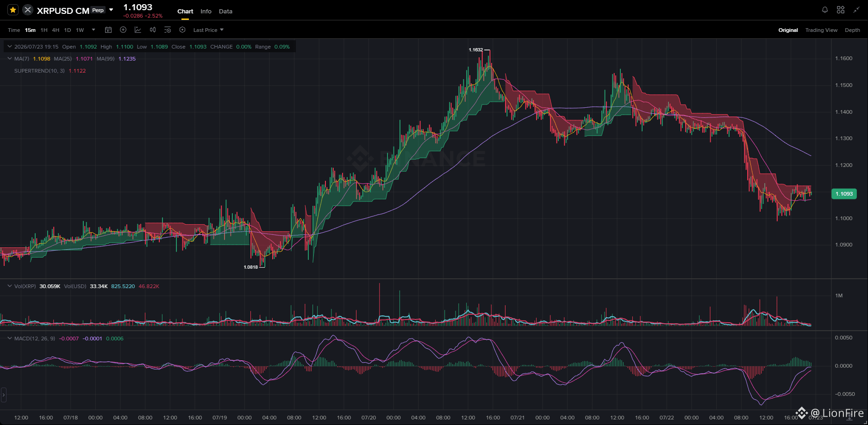Open the technical indicators line chart icon

[x=138, y=30]
